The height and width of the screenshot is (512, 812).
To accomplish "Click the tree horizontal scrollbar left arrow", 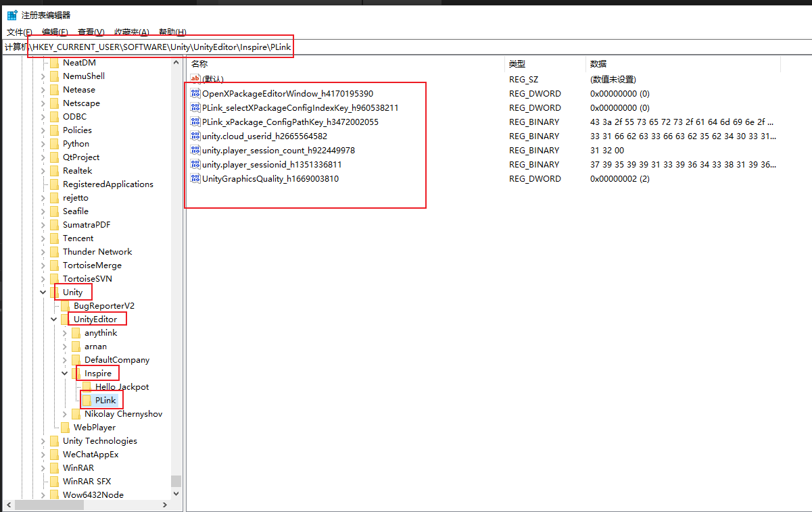I will [9, 505].
